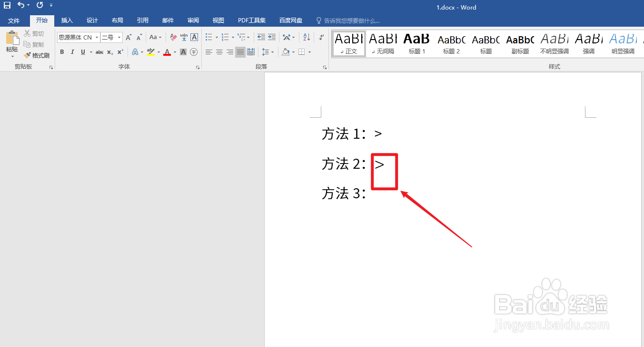Image resolution: width=644 pixels, height=347 pixels.
Task: Toggle bold formatting
Action: (x=62, y=52)
